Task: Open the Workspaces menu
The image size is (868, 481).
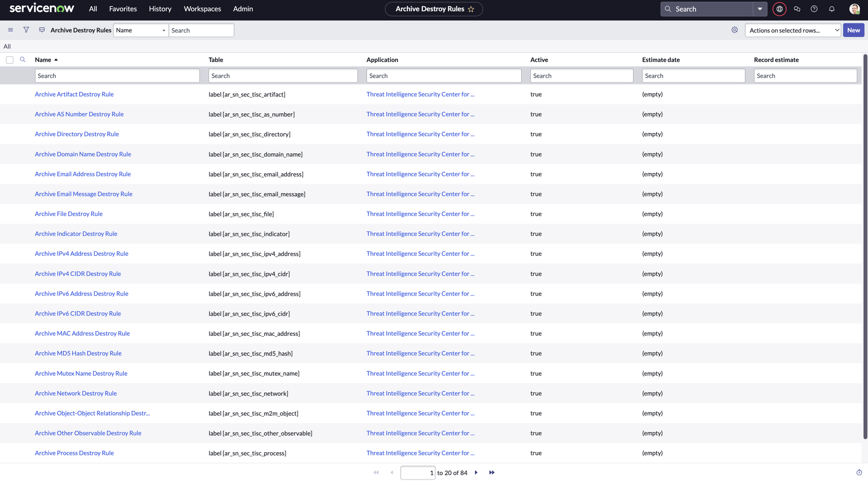Action: pos(202,9)
